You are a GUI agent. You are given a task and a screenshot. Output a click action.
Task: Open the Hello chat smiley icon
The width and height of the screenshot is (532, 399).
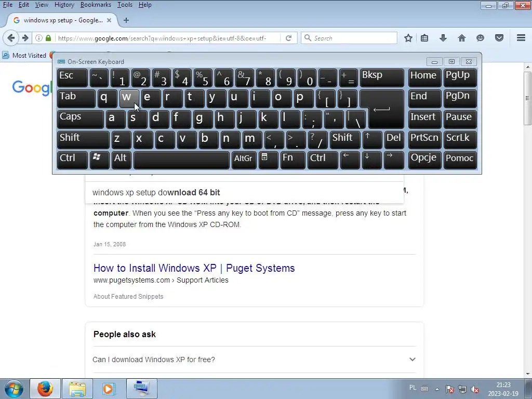click(x=480, y=38)
